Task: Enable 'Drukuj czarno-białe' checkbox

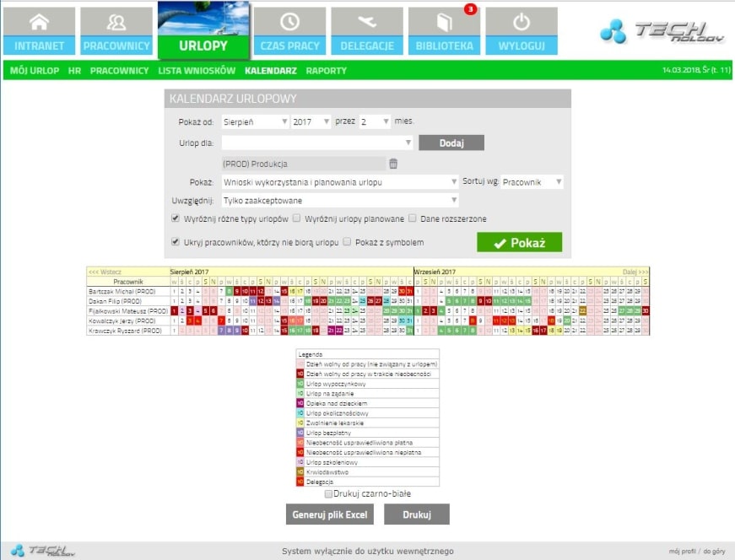Action: [328, 493]
